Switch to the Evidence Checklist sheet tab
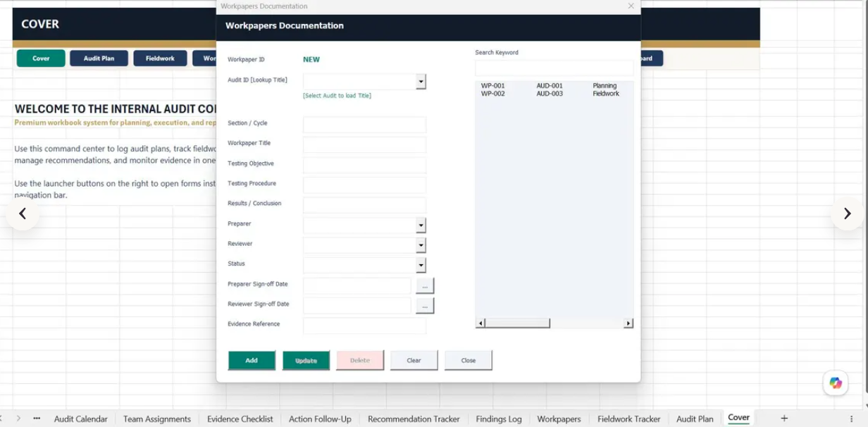Image resolution: width=868 pixels, height=427 pixels. point(240,419)
